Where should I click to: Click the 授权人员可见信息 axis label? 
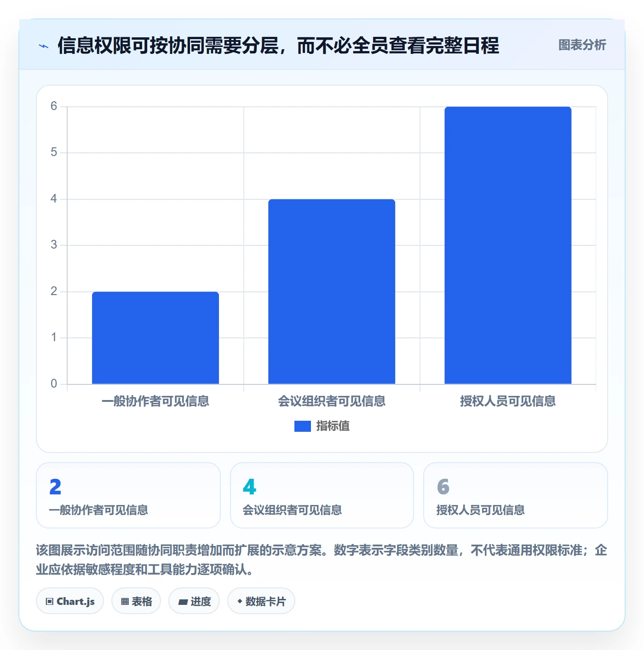pyautogui.click(x=508, y=401)
